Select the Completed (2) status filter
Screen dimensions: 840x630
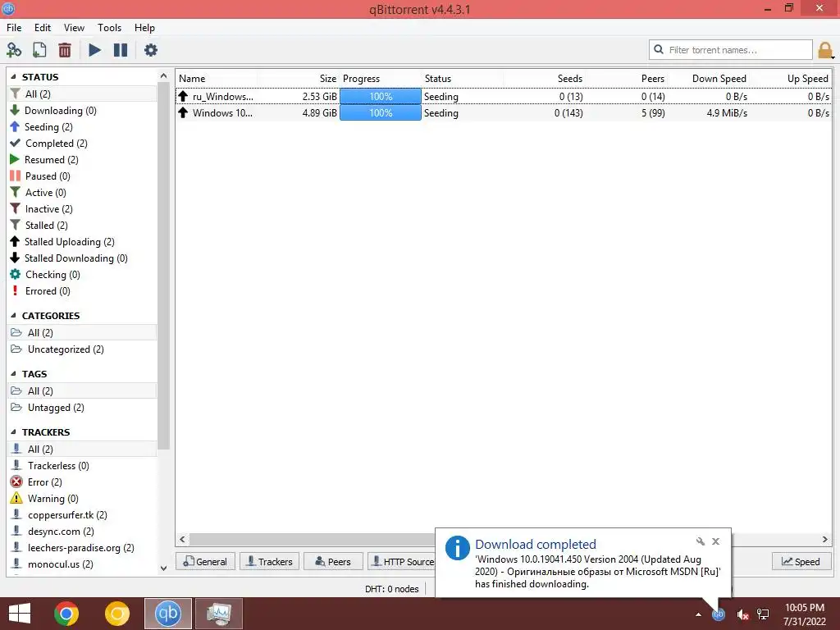[83, 144]
